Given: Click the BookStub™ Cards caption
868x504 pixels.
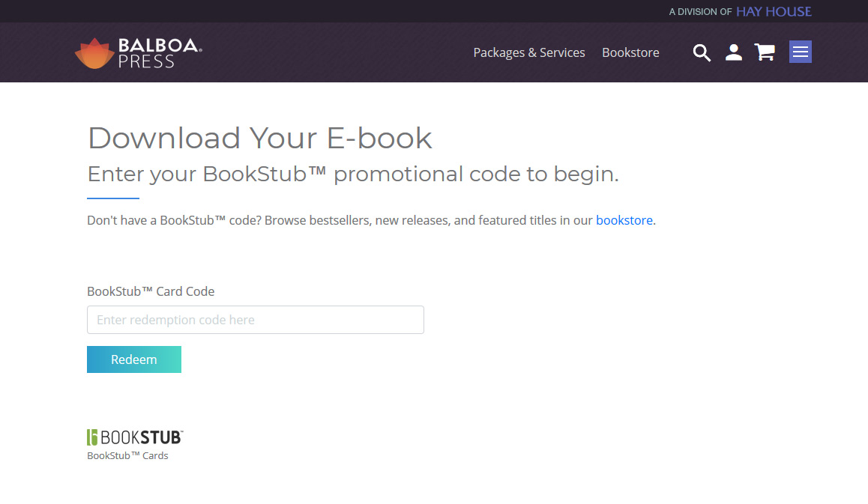Looking at the screenshot, I should (x=127, y=455).
